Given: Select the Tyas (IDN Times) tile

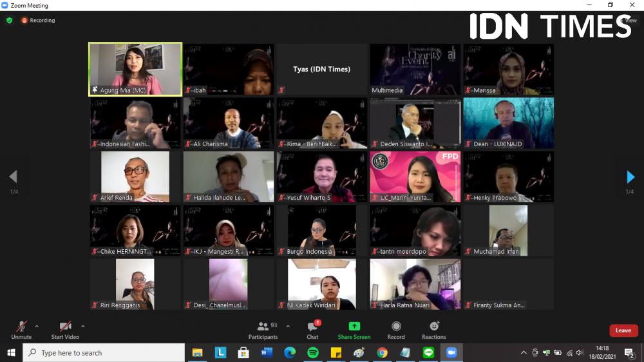Looking at the screenshot, I should (x=321, y=70).
